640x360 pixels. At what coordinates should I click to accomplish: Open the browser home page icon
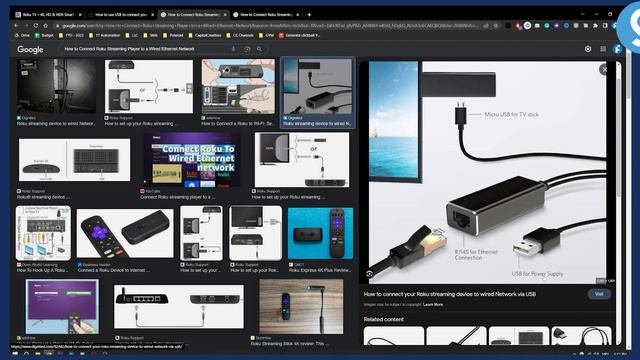45,25
